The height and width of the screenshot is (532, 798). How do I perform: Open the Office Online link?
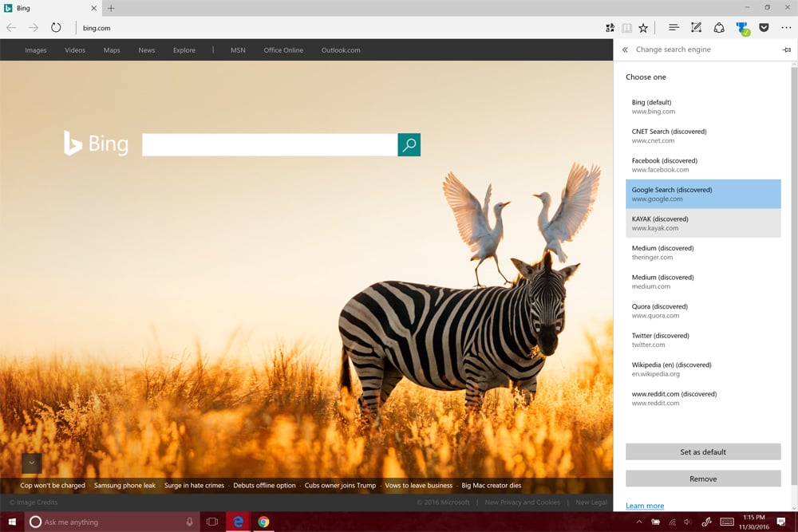point(283,50)
